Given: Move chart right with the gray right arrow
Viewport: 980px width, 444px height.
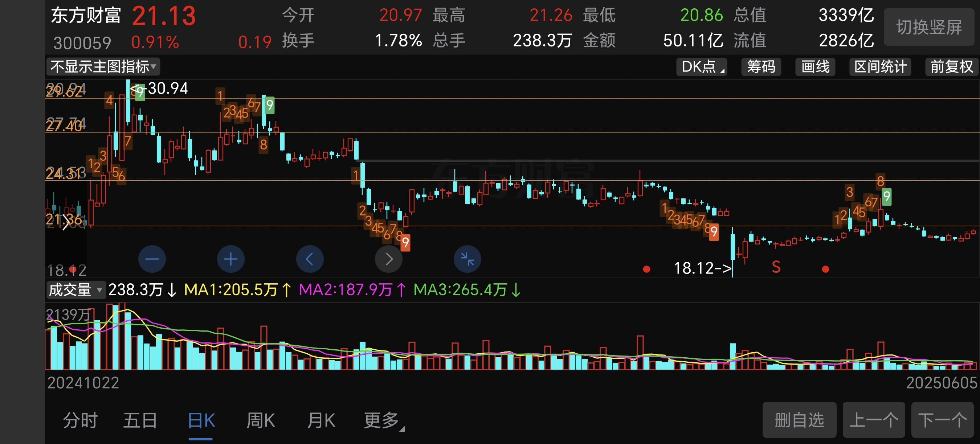Looking at the screenshot, I should (x=388, y=259).
